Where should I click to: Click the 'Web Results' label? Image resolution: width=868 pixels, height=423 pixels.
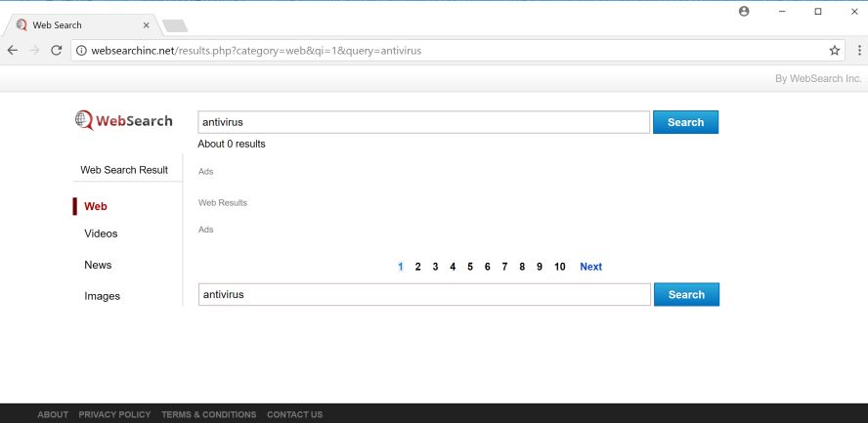pos(223,203)
